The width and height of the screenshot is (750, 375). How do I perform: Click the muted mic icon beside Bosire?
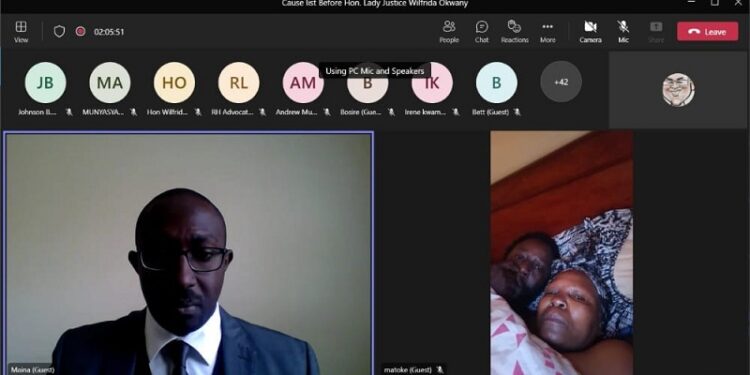coord(391,112)
